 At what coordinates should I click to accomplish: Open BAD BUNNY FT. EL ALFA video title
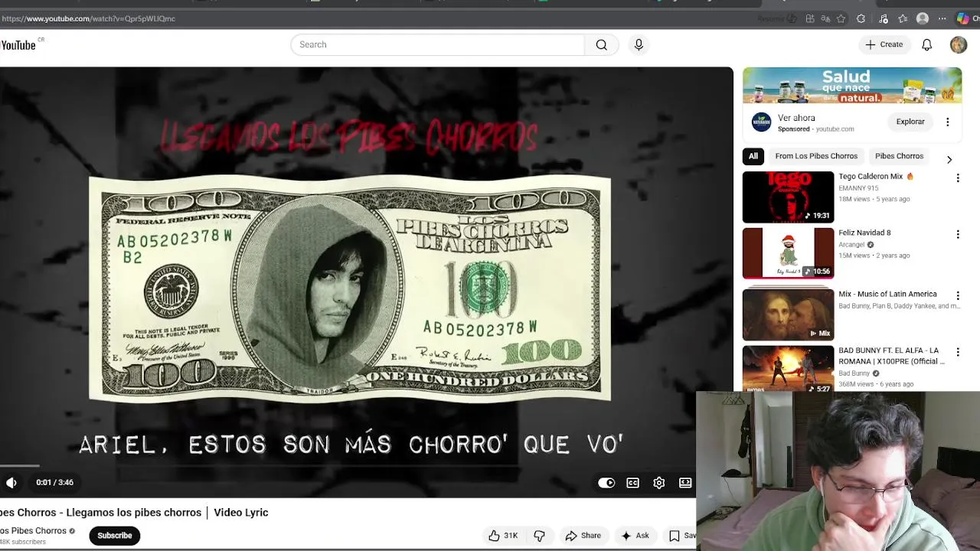892,356
